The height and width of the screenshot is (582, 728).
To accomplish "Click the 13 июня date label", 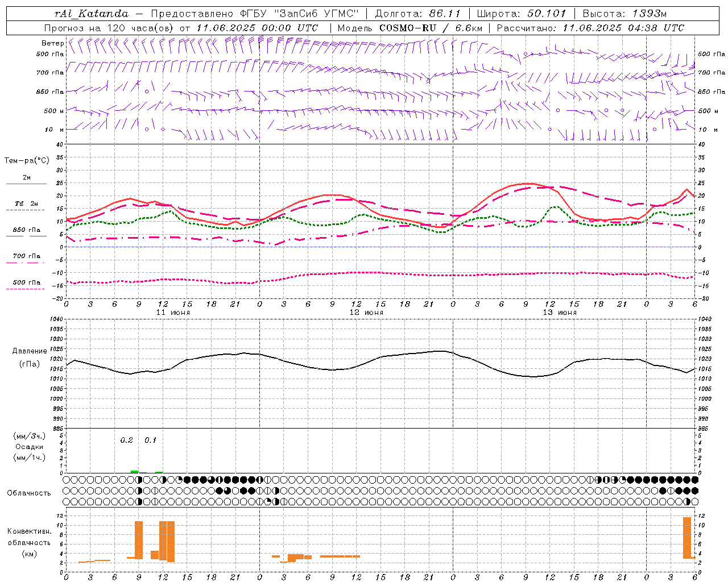I will [560, 312].
